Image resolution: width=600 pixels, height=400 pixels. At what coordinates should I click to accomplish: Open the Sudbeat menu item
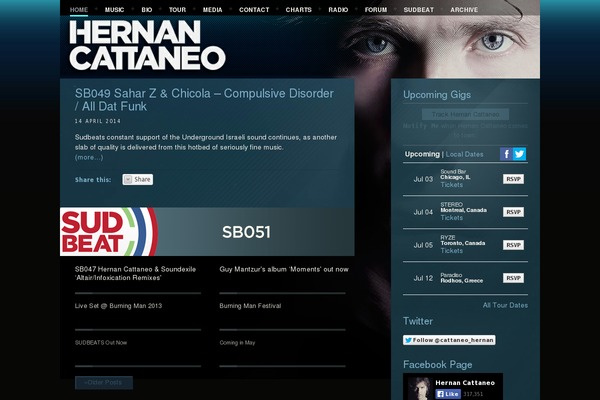coord(419,10)
